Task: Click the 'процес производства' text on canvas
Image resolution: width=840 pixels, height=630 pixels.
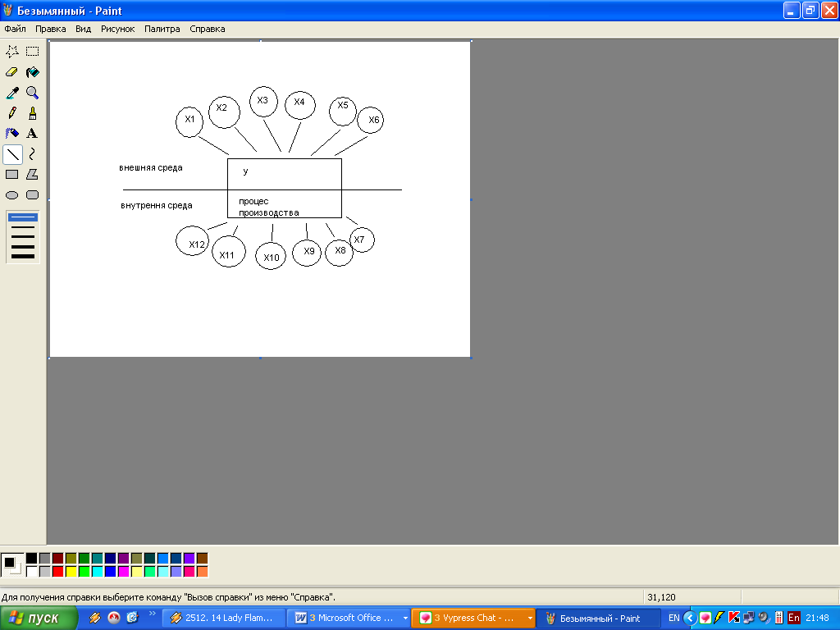Action: tap(269, 207)
